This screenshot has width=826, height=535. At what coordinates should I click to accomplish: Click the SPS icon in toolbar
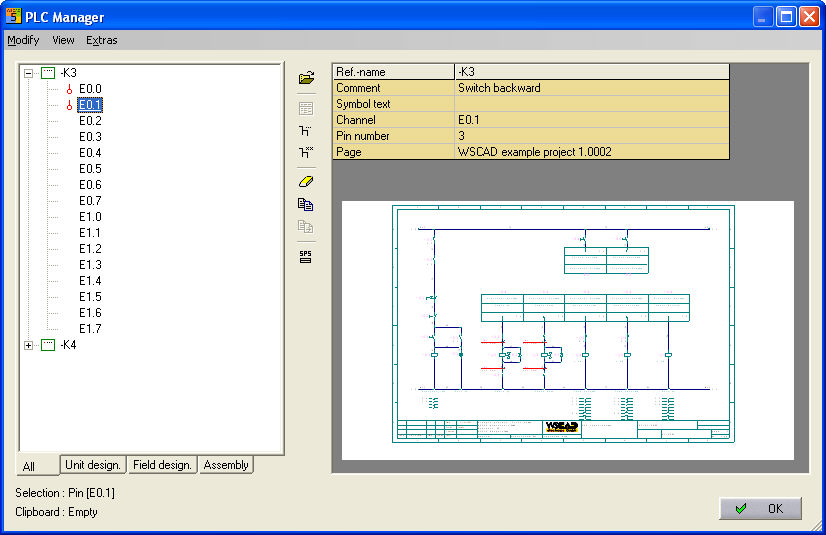(306, 256)
